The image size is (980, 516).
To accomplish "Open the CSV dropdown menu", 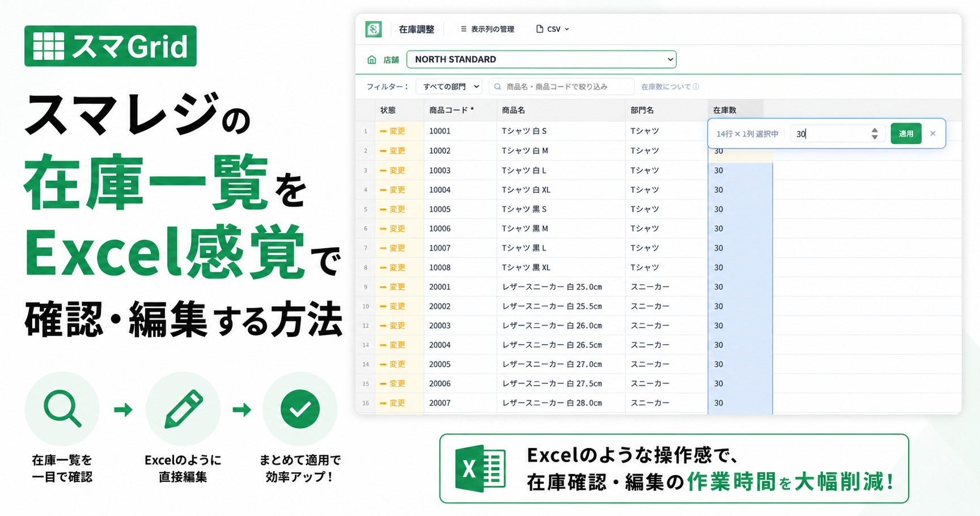I will pos(553,29).
